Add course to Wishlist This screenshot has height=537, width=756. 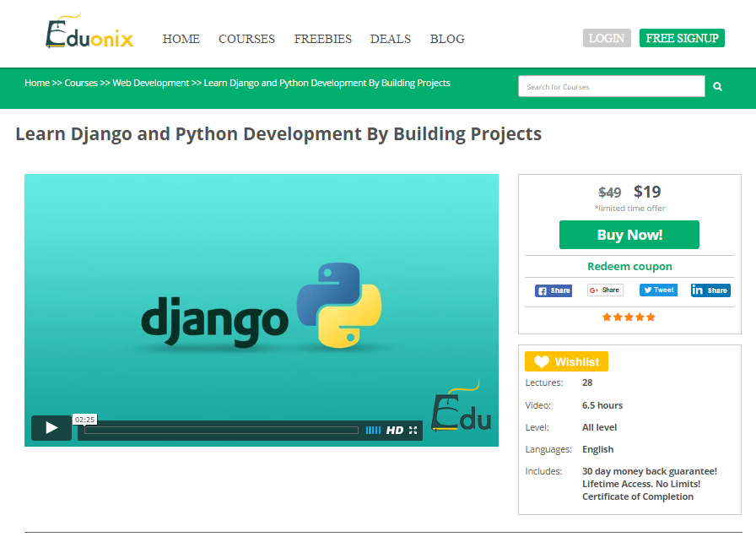point(566,361)
